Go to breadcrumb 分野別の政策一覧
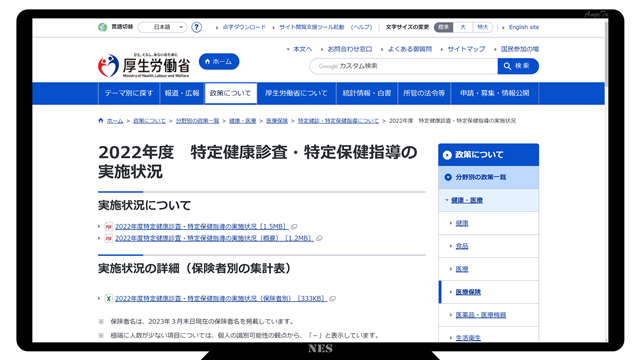 tap(197, 121)
